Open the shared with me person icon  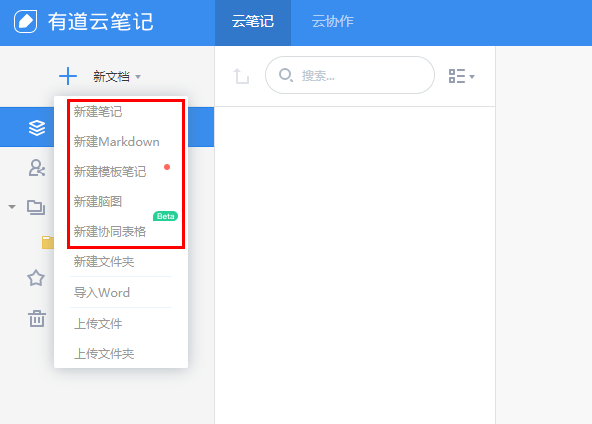click(x=37, y=168)
